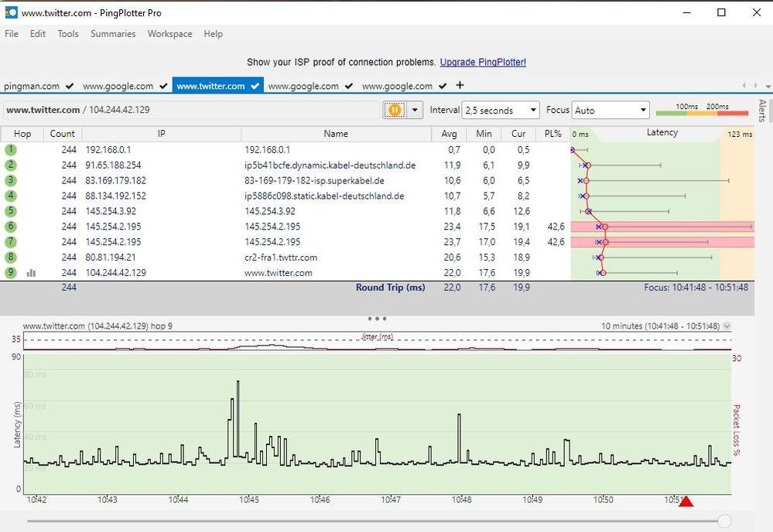Click the Latency column header
Viewport: 773px width, 532px height.
[662, 132]
